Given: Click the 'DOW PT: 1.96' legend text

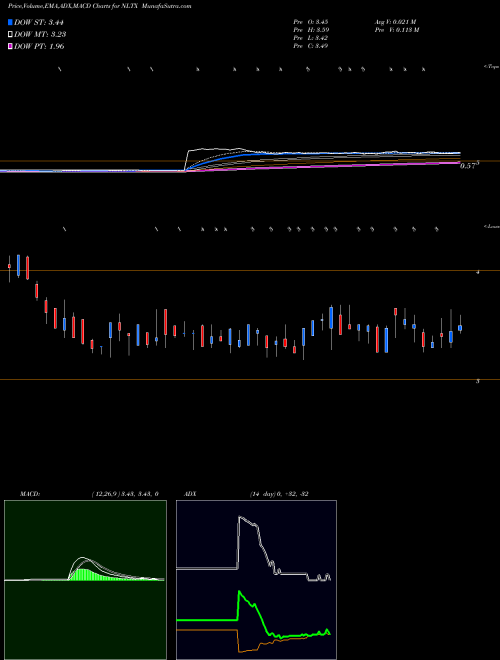Looking at the screenshot, I should (39, 46).
